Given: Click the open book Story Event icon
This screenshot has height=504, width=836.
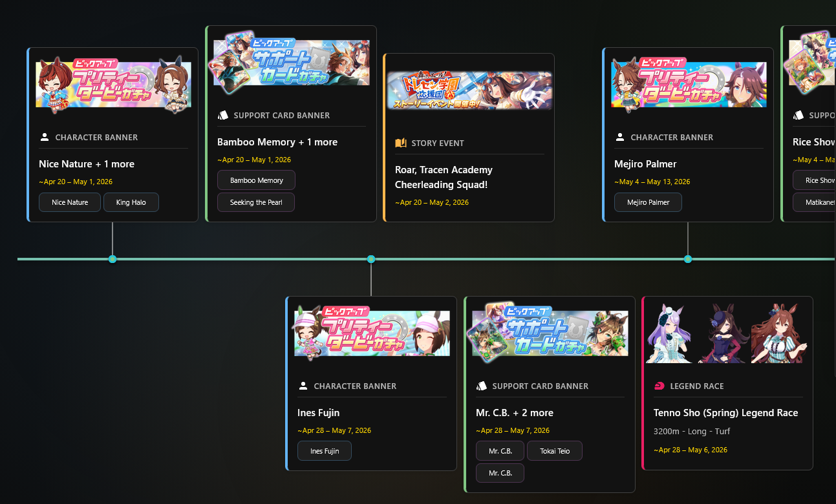Looking at the screenshot, I should (x=401, y=143).
